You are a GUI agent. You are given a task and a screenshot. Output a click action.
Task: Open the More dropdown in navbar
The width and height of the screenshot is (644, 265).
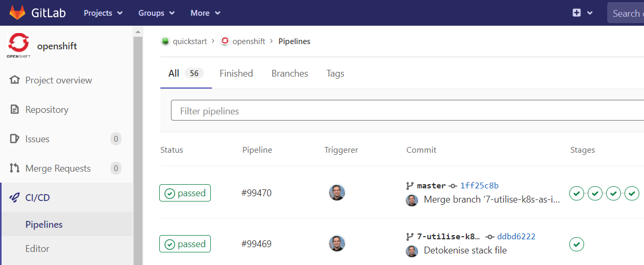pyautogui.click(x=205, y=13)
